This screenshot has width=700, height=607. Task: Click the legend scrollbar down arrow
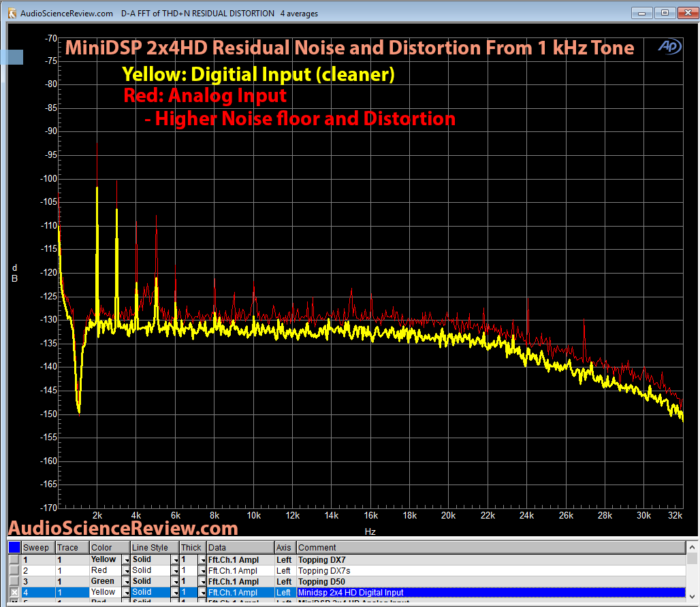point(692,596)
